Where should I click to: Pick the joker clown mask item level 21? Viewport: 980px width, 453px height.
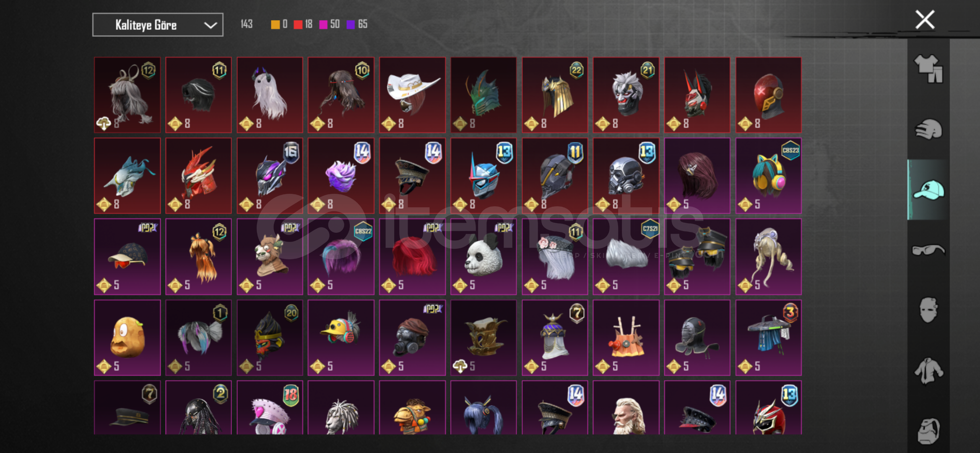[x=626, y=95]
